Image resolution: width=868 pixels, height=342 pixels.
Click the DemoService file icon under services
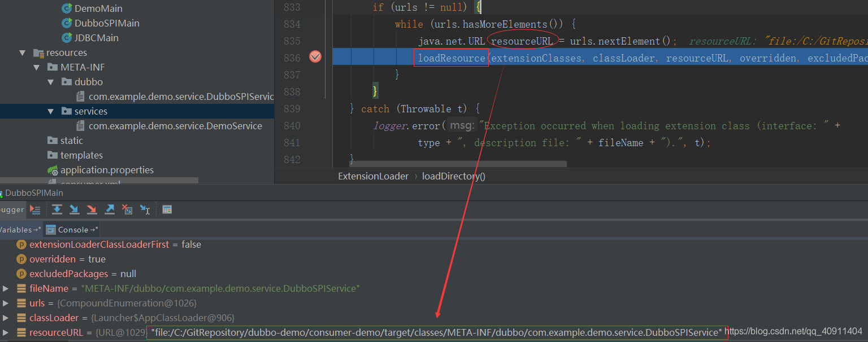[80, 126]
